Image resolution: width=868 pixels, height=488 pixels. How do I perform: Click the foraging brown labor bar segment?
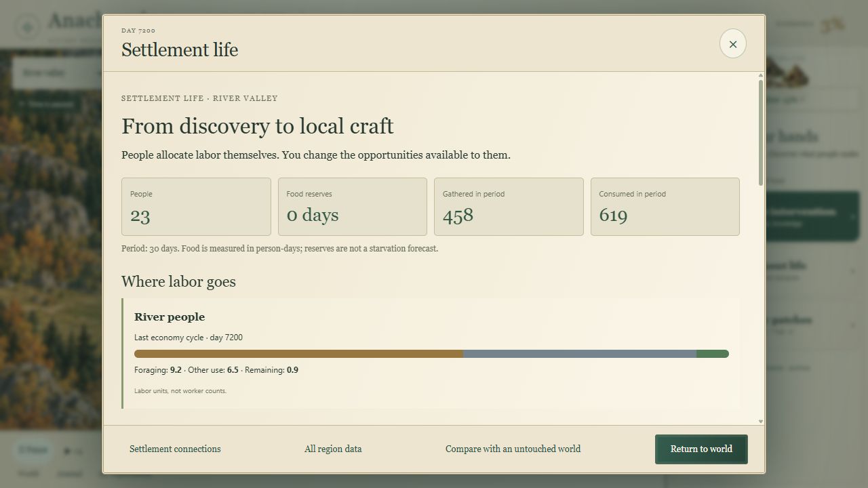point(298,354)
